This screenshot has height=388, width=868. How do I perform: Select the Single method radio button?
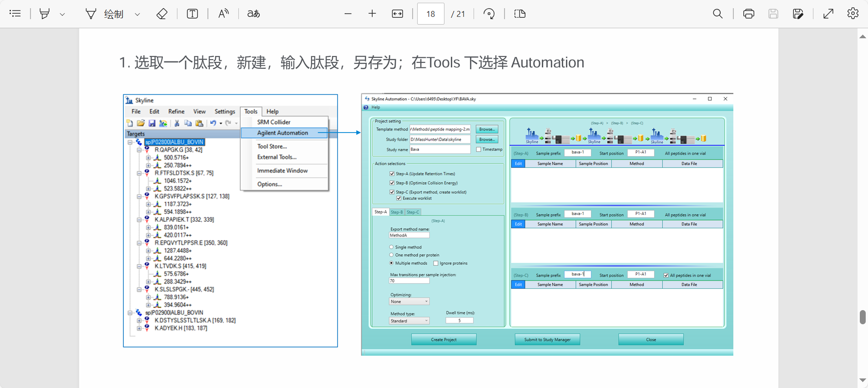[x=391, y=247]
